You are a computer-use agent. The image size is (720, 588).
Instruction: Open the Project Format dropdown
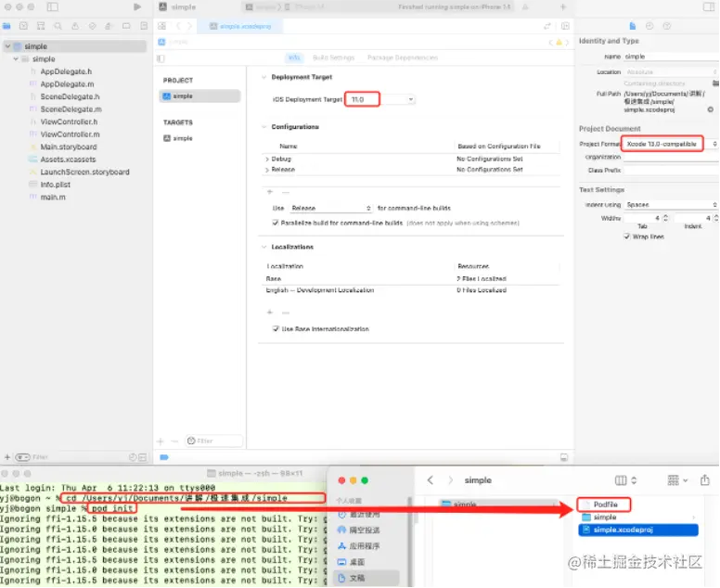pyautogui.click(x=670, y=144)
